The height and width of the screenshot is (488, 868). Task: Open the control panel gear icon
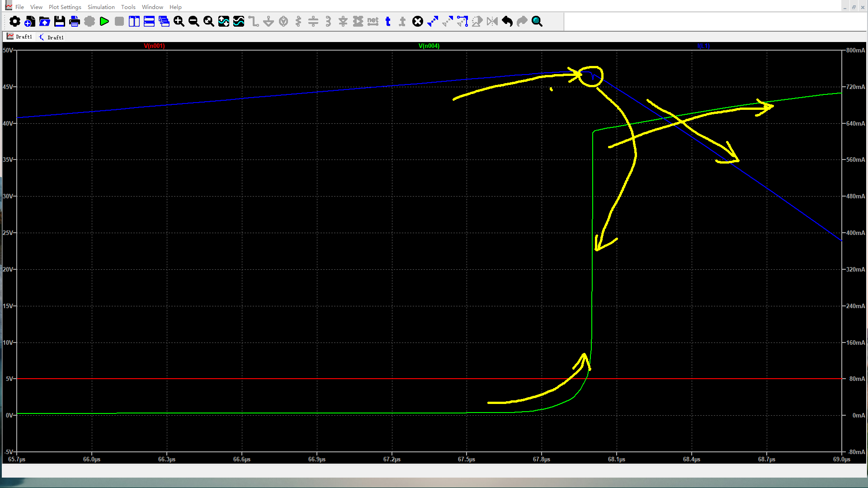15,21
